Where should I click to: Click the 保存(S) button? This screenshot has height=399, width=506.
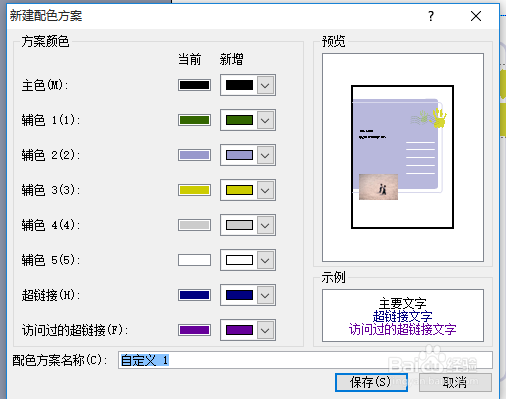coord(371,382)
